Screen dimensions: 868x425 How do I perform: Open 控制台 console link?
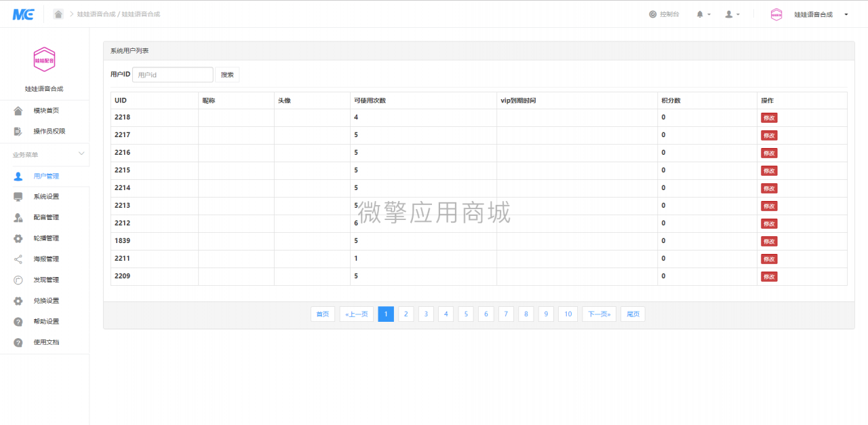(664, 14)
